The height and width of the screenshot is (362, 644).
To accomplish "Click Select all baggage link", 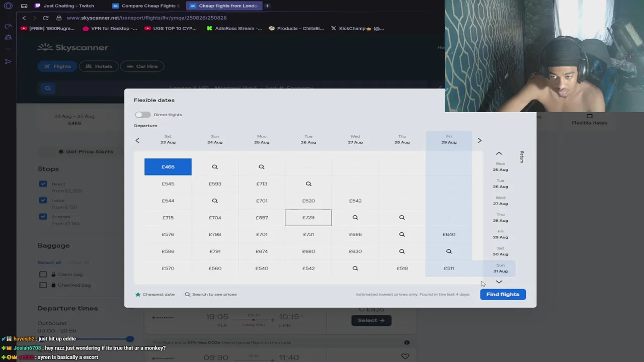I will coord(49,262).
